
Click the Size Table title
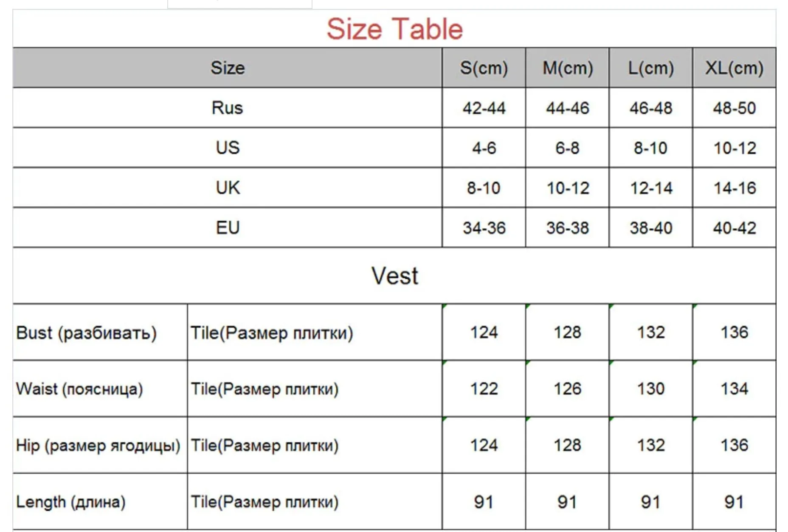tap(394, 29)
